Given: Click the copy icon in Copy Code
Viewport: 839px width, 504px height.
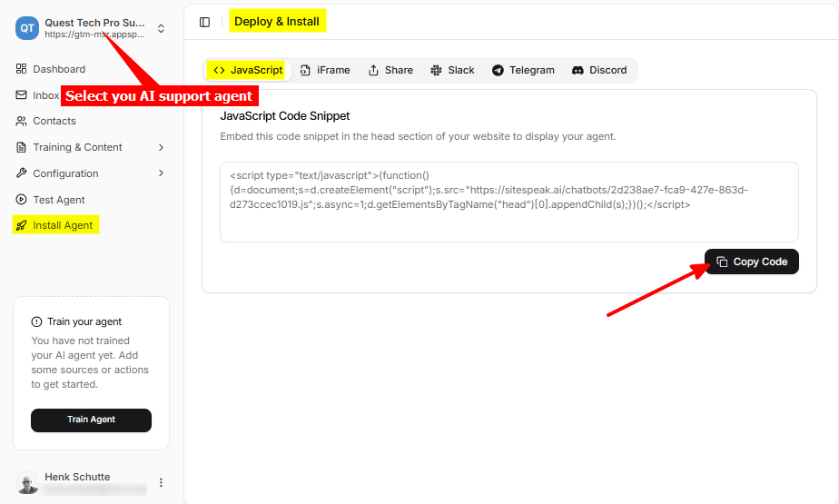Looking at the screenshot, I should [722, 262].
